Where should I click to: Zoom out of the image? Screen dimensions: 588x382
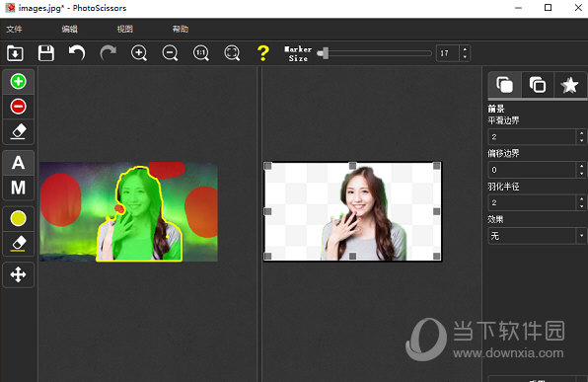(x=170, y=53)
